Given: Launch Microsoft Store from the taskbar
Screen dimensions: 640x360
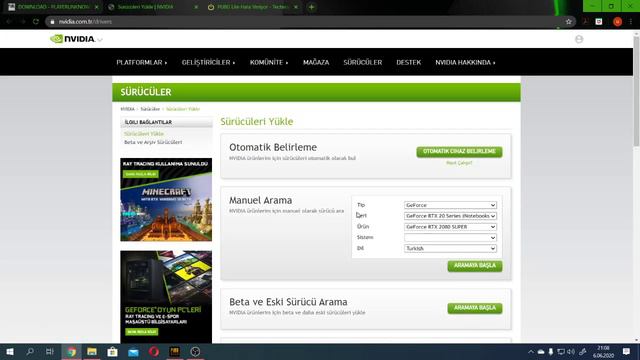Looking at the screenshot, I should [x=112, y=351].
